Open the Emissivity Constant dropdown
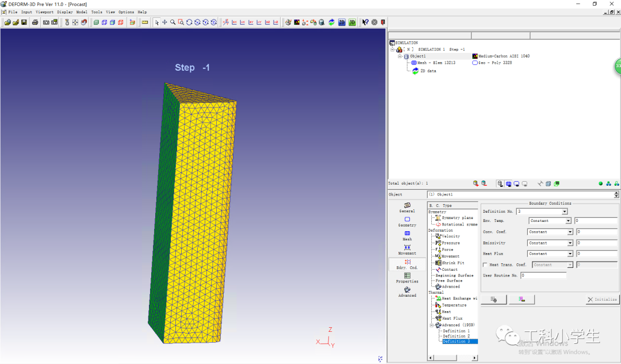621x364 pixels. coord(570,243)
